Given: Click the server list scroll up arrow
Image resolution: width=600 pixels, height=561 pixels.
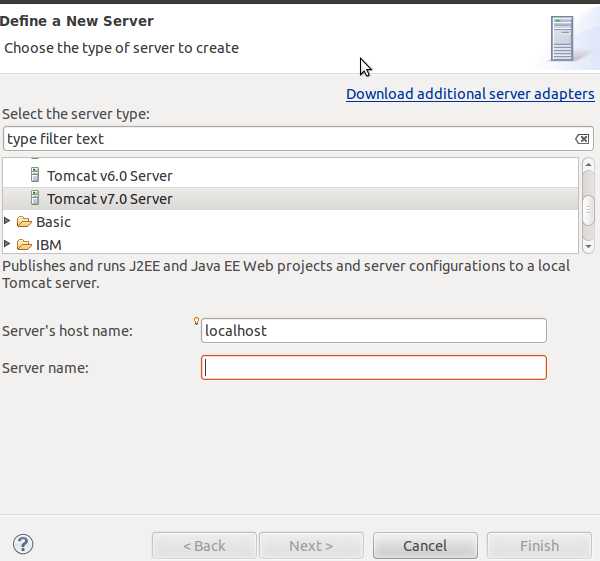Looking at the screenshot, I should [x=588, y=165].
